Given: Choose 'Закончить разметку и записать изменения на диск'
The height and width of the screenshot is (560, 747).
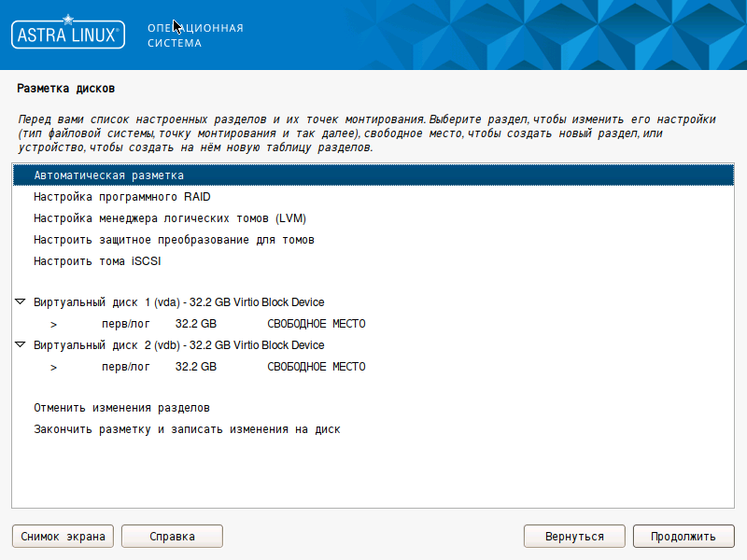Looking at the screenshot, I should pyautogui.click(x=187, y=429).
